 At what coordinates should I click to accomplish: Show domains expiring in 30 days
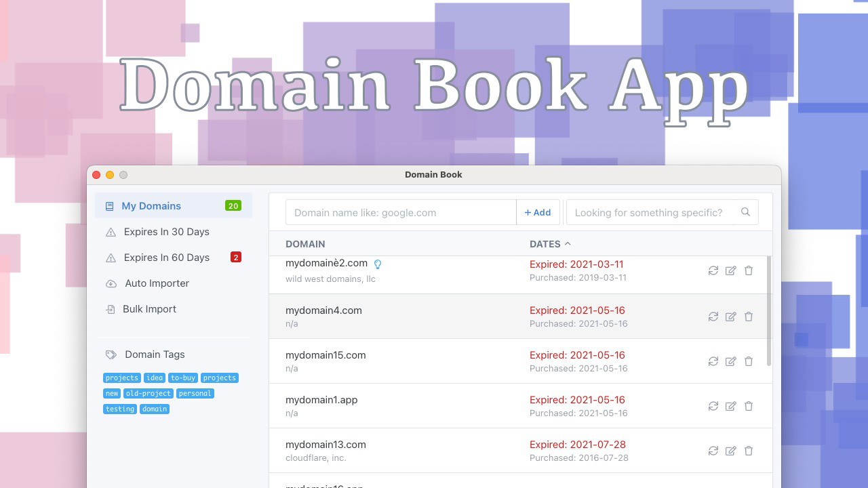[174, 232]
